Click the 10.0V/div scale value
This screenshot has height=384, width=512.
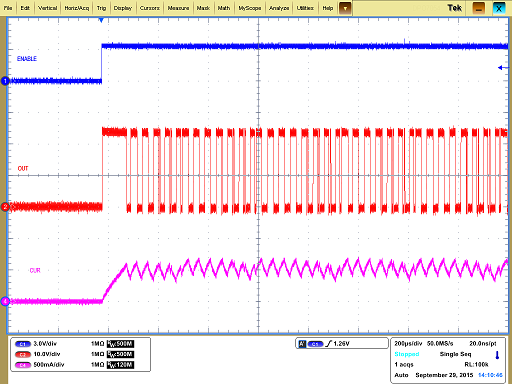[47, 354]
